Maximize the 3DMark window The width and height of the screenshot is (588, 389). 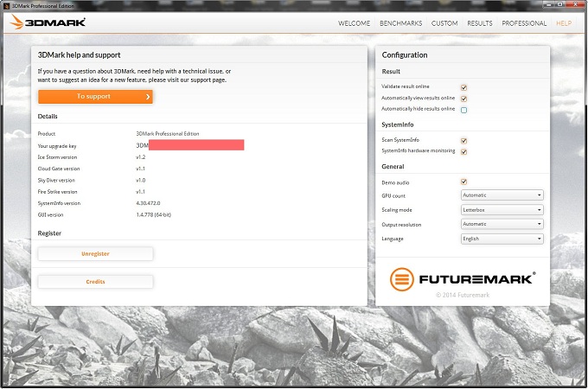(559, 4)
